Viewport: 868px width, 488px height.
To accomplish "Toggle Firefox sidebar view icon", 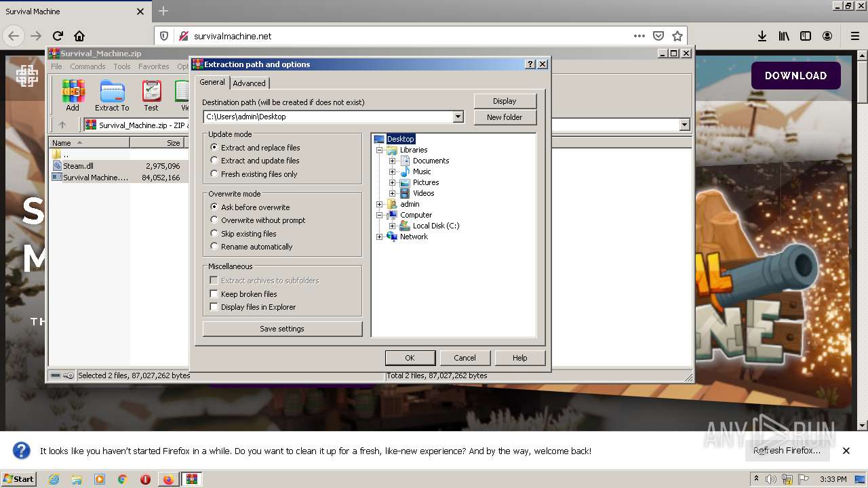I will [x=806, y=36].
